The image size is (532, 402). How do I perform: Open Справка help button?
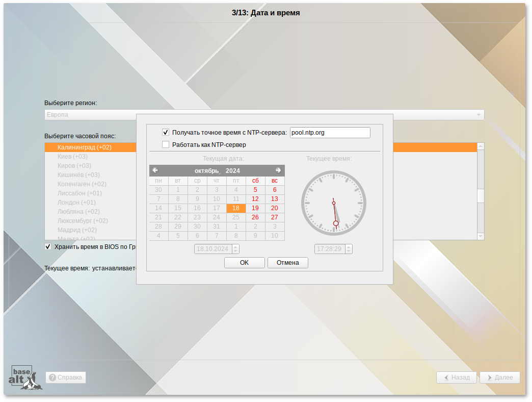click(66, 378)
